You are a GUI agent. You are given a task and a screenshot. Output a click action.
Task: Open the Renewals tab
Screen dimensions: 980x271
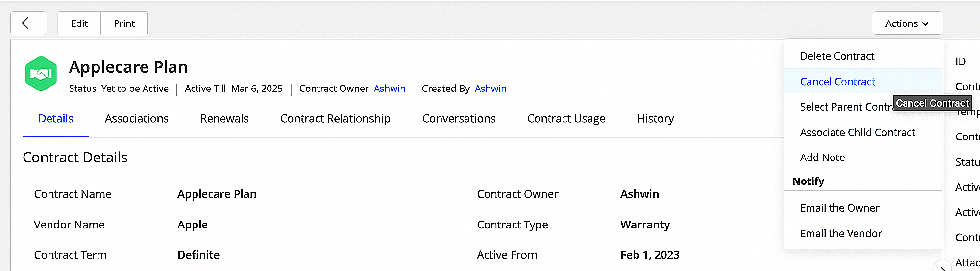tap(224, 119)
